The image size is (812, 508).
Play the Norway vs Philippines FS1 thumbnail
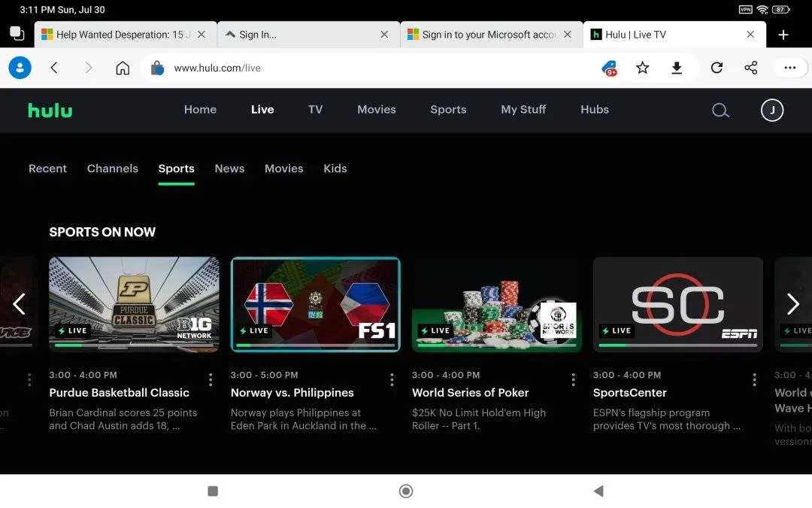coord(315,304)
